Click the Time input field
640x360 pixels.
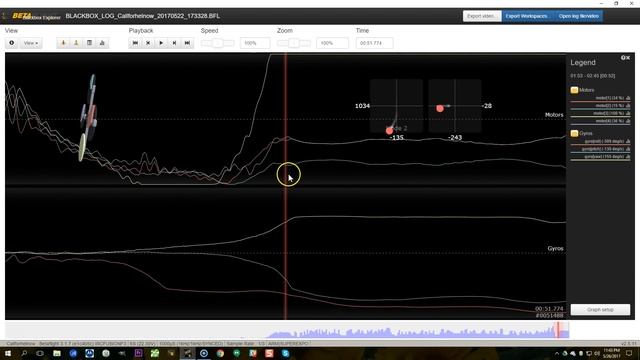(374, 43)
